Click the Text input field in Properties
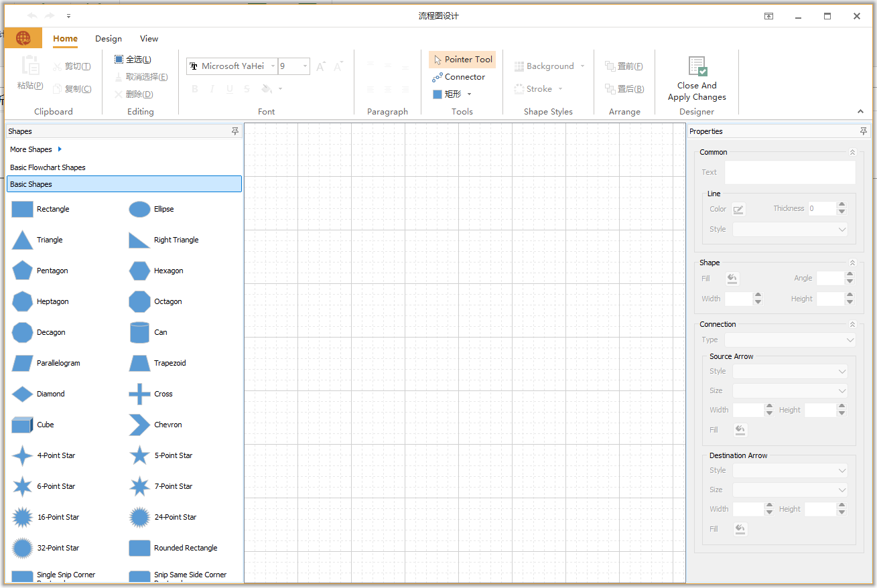Screen dimensions: 877x588 click(x=790, y=172)
